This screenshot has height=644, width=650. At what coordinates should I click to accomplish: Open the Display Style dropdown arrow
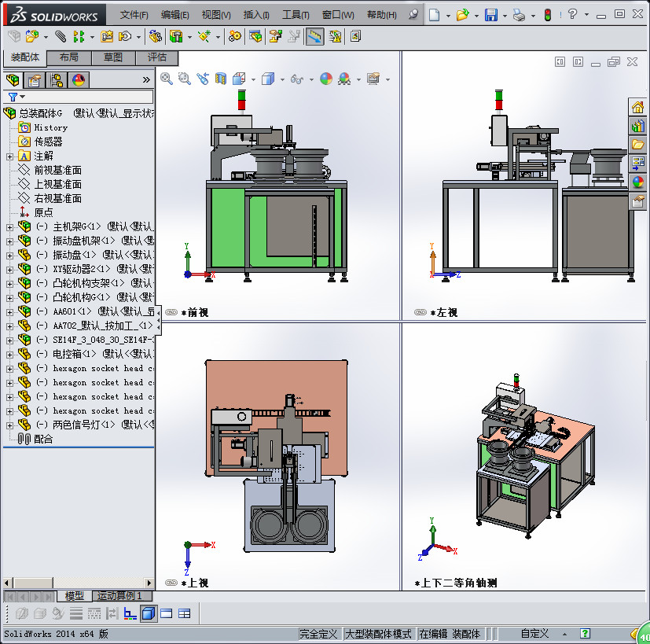tap(282, 79)
